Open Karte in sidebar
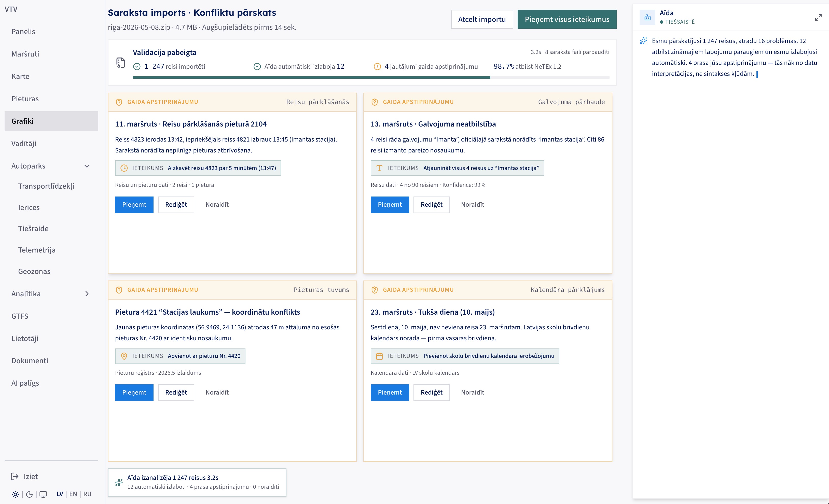This screenshot has height=504, width=829. pos(51,76)
